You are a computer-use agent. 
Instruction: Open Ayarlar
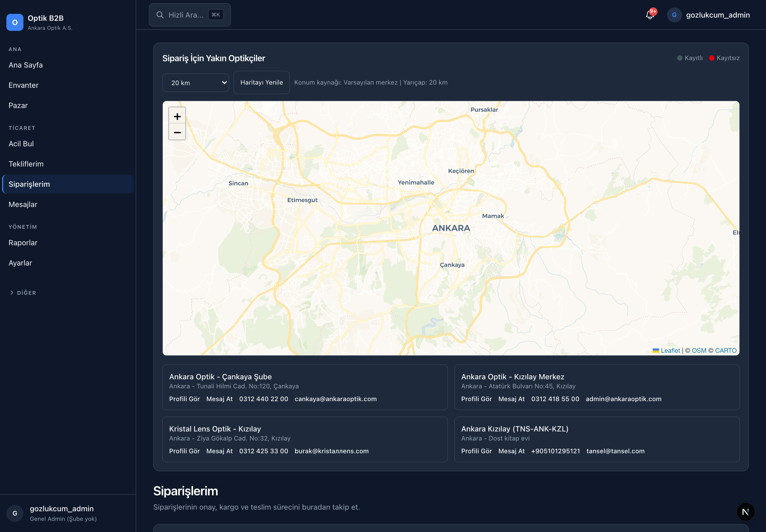pyautogui.click(x=68, y=263)
